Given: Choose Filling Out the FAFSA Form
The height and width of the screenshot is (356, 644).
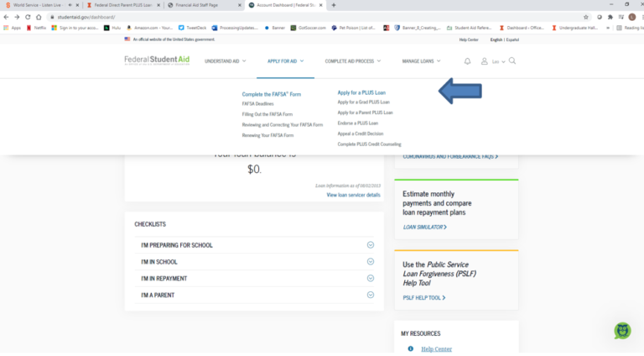Looking at the screenshot, I should point(267,114).
